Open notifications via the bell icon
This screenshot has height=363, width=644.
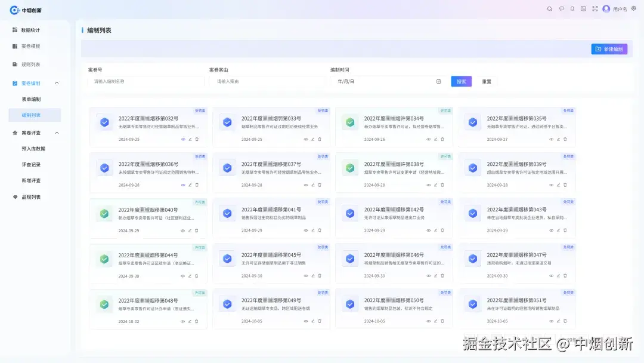(572, 9)
